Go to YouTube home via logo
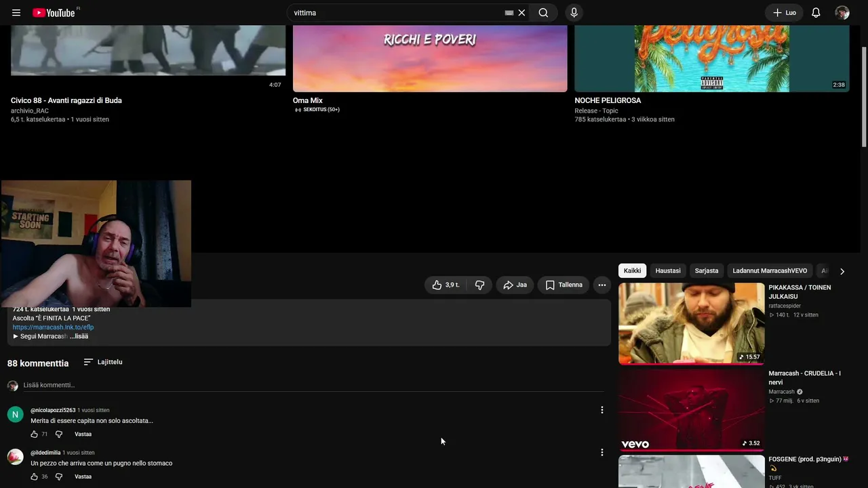Screen dimensions: 868x488 (54, 13)
